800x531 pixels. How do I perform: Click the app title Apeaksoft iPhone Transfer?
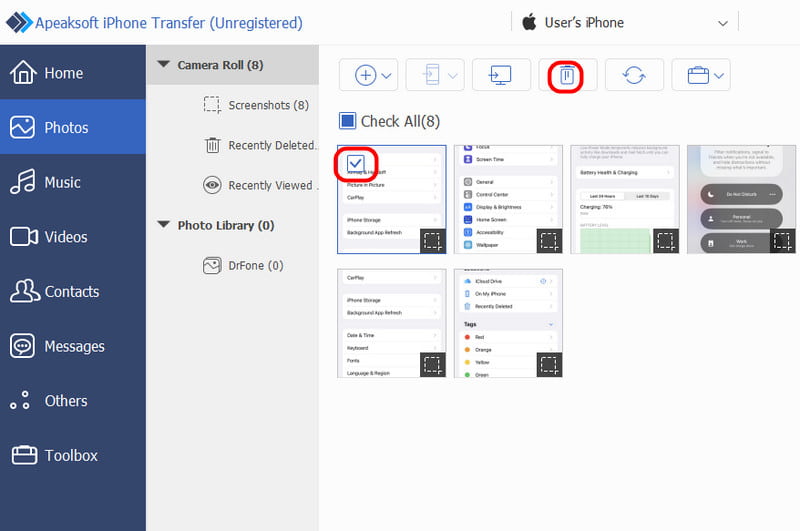[169, 23]
